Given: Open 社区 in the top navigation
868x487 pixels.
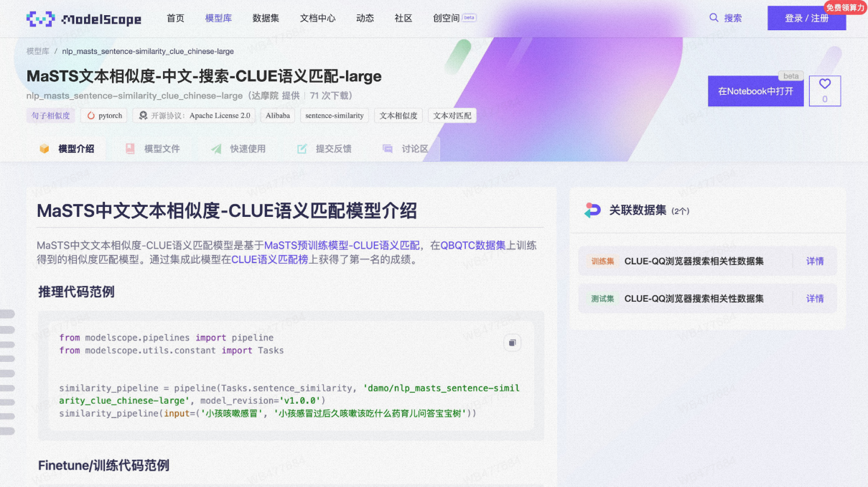Looking at the screenshot, I should [x=403, y=18].
